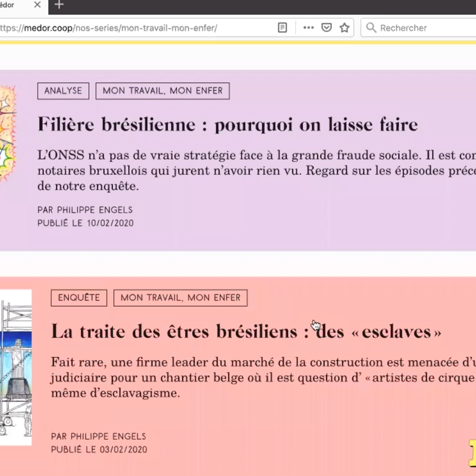
Task: Open the ANALYSE category tag
Action: pos(63,91)
